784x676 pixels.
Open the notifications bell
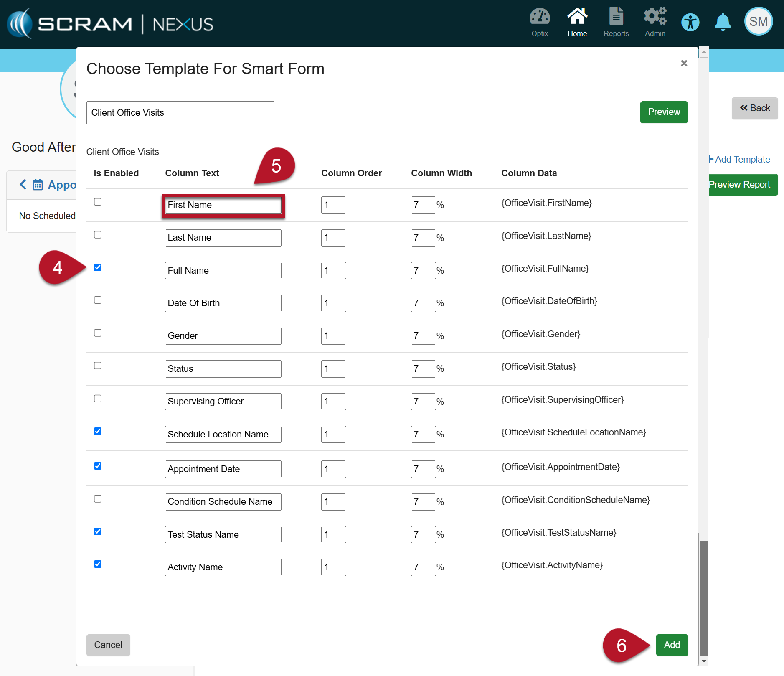click(x=723, y=23)
